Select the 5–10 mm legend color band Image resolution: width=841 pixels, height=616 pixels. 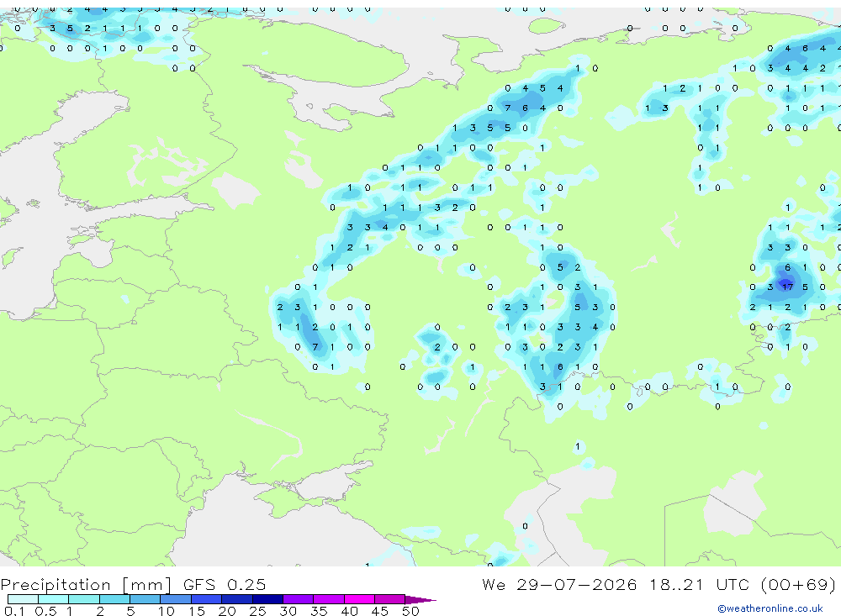[x=145, y=599]
